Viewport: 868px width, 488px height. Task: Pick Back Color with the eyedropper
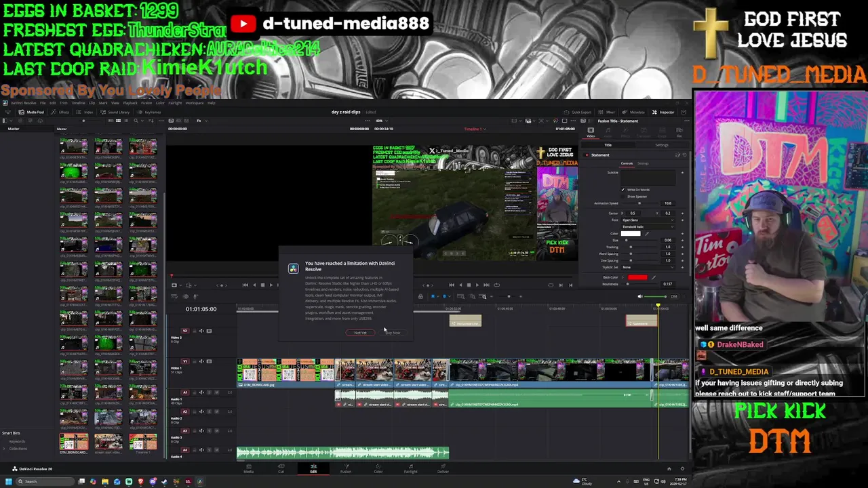(x=654, y=277)
